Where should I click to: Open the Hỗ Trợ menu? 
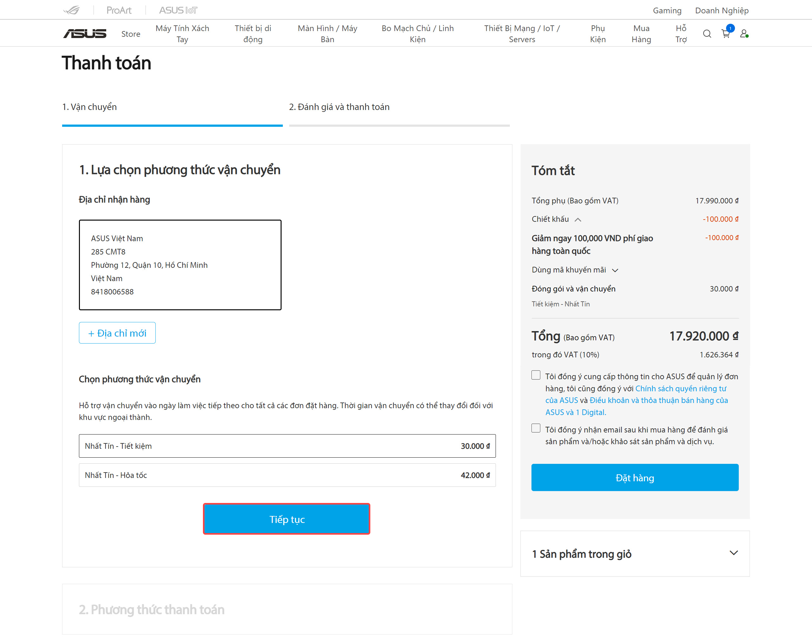[681, 34]
